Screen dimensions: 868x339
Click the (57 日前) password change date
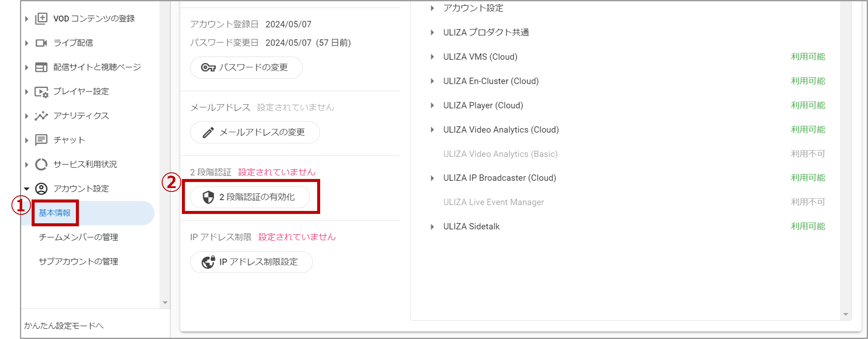pos(333,43)
